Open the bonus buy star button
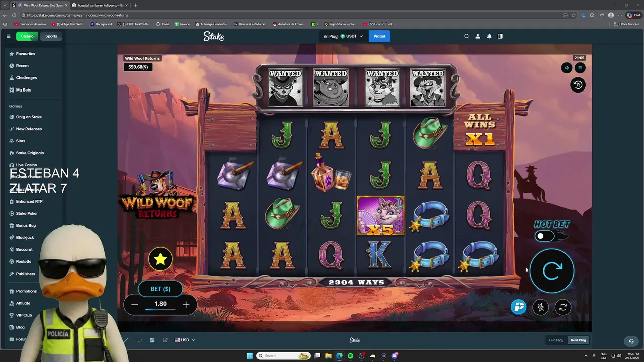The width and height of the screenshot is (644, 362). pos(160,259)
